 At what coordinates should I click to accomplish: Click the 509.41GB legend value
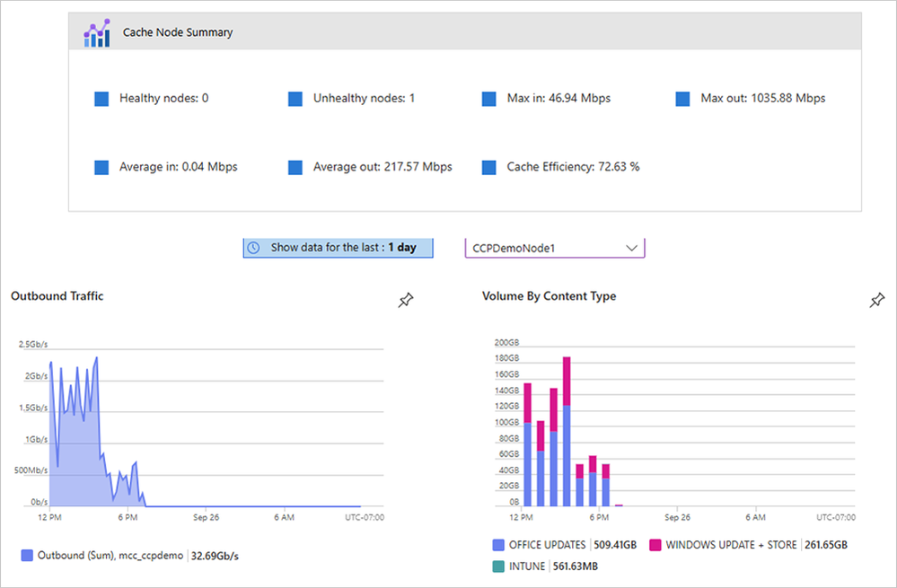(x=615, y=545)
